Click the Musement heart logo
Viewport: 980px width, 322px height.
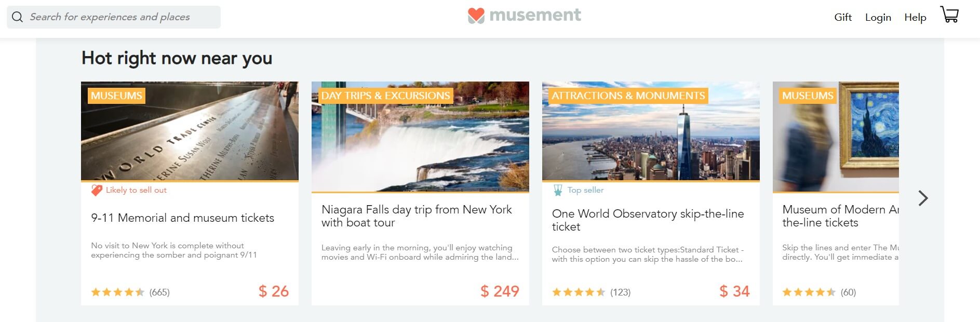tap(476, 16)
